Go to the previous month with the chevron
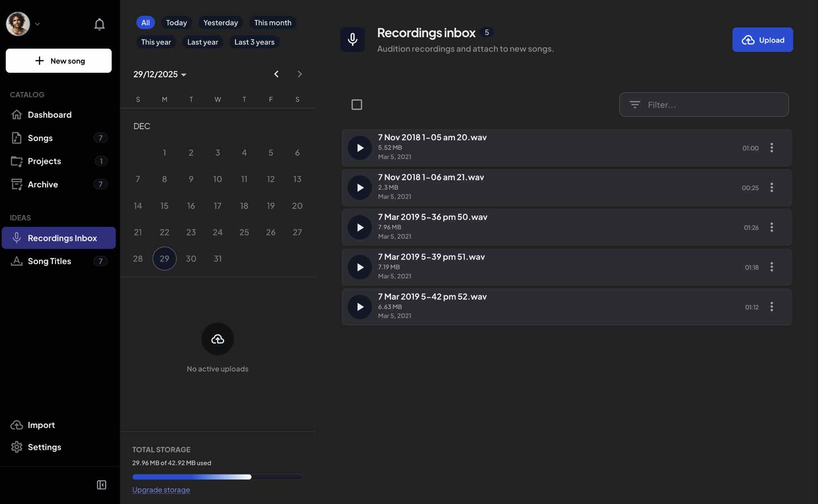This screenshot has width=818, height=504. (276, 74)
